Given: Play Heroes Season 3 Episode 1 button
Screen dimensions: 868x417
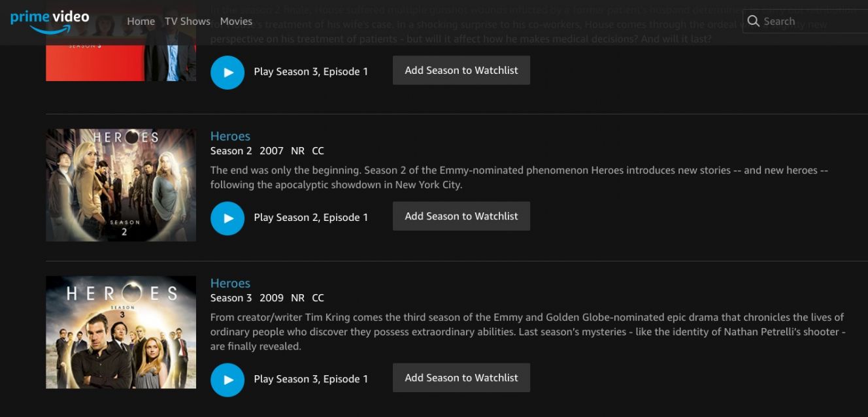Looking at the screenshot, I should [x=227, y=379].
